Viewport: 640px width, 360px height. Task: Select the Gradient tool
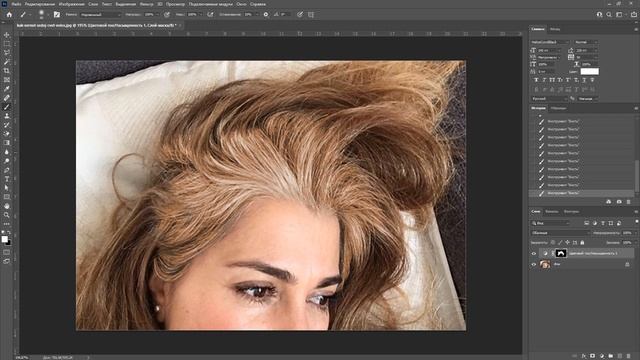(7, 143)
